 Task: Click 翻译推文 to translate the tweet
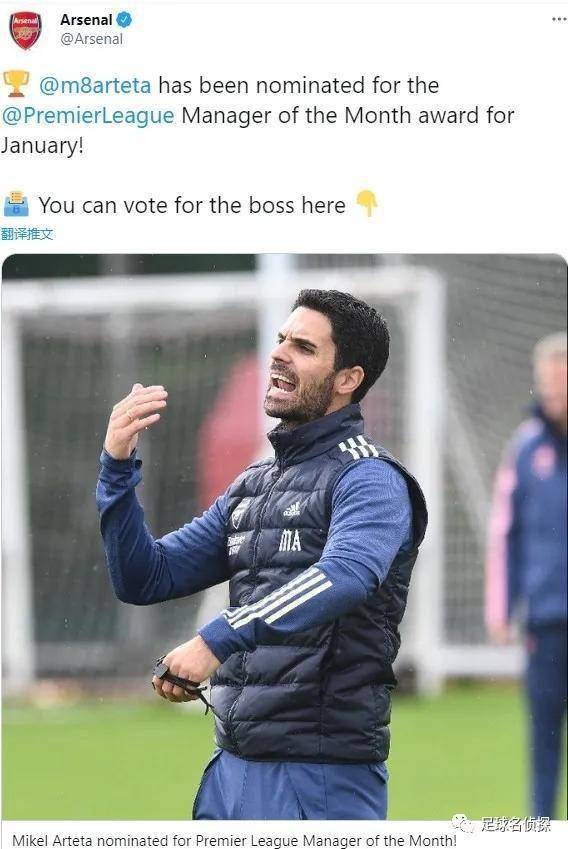tap(27, 234)
